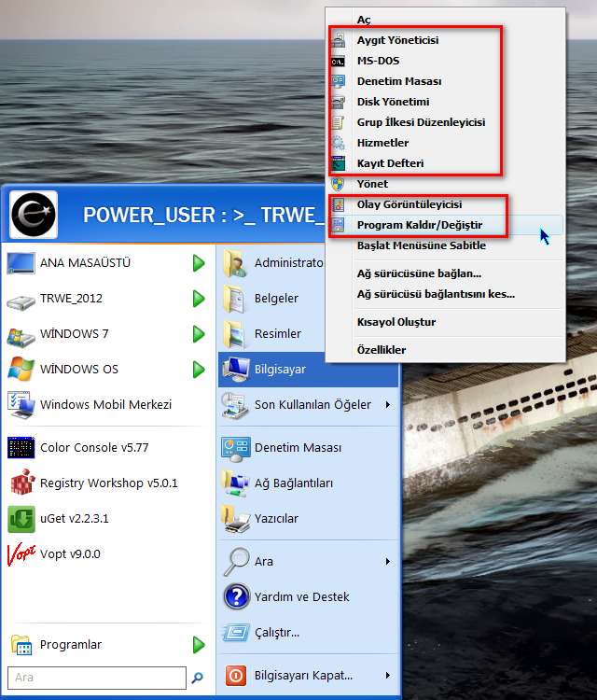
Task: Click the Program Kaldır/Değiştir icon
Action: [339, 225]
